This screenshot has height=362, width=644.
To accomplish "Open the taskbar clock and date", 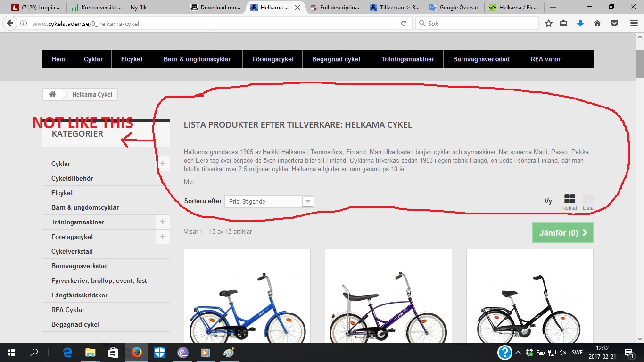I will tap(603, 352).
